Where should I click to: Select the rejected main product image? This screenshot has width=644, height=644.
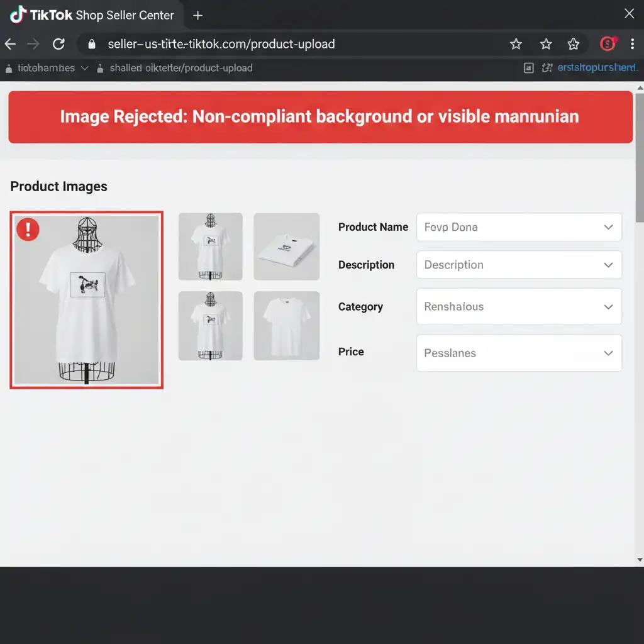tap(87, 300)
